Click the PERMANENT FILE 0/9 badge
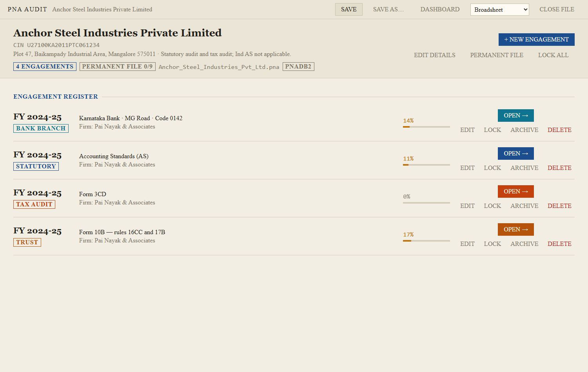Screen dimensions: 588x372 coord(117,67)
